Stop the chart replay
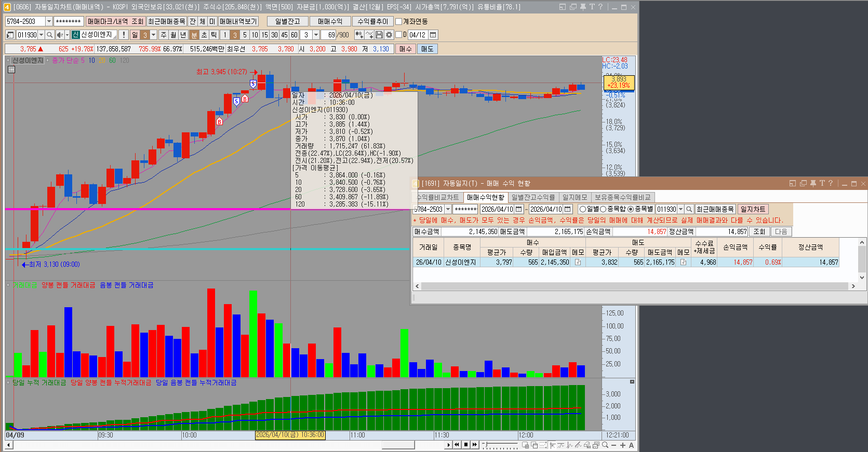 coord(465,445)
